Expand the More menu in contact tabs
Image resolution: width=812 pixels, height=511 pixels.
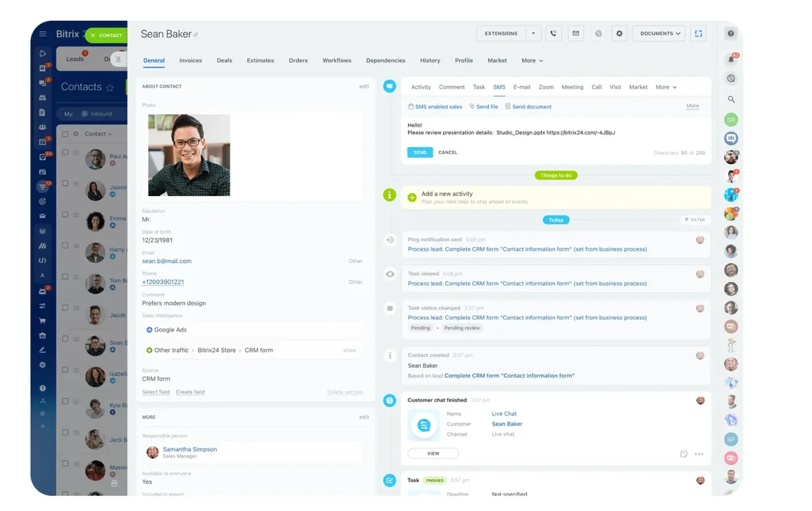(x=532, y=61)
